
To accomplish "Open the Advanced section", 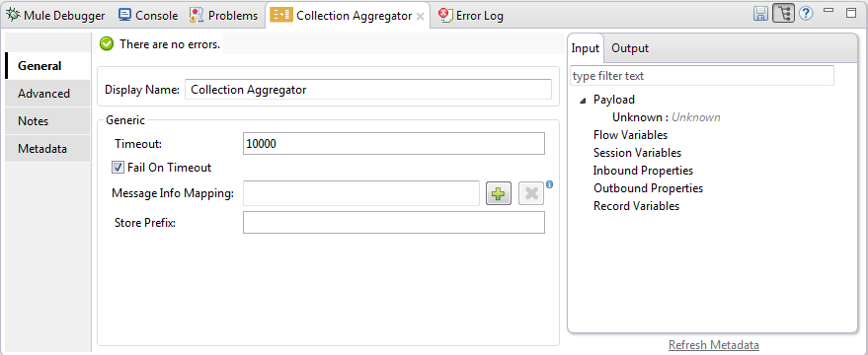I will pyautogui.click(x=47, y=94).
